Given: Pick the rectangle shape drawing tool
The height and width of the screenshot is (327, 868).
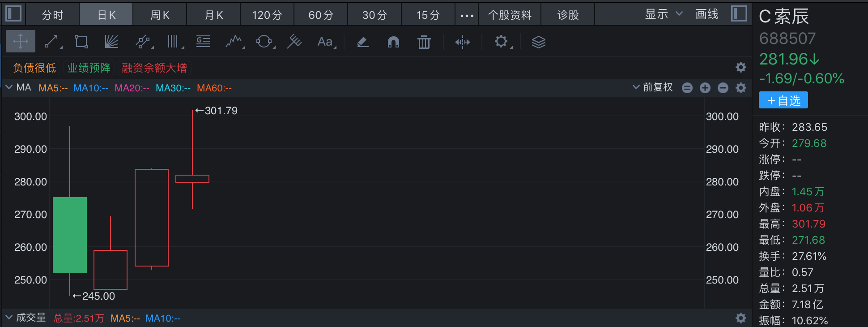Looking at the screenshot, I should (81, 42).
